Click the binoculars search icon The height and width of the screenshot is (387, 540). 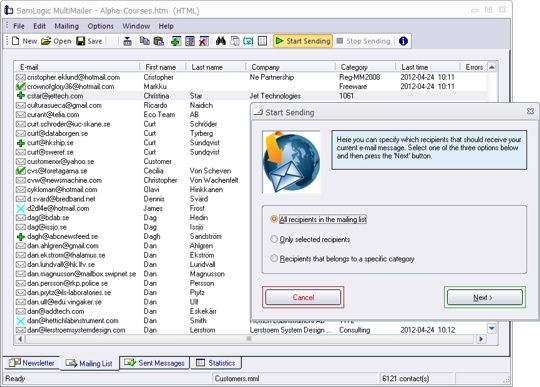221,41
